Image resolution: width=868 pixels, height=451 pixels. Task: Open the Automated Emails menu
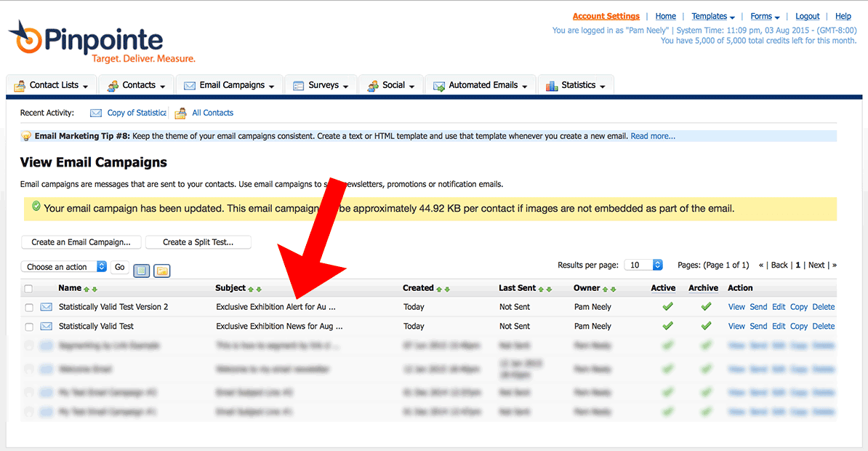tap(481, 85)
